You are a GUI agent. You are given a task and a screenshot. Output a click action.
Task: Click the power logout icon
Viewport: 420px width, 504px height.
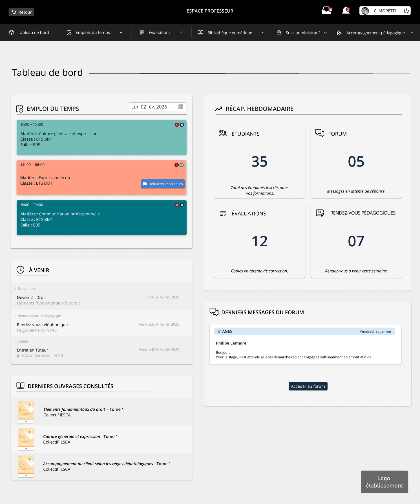coord(406,11)
